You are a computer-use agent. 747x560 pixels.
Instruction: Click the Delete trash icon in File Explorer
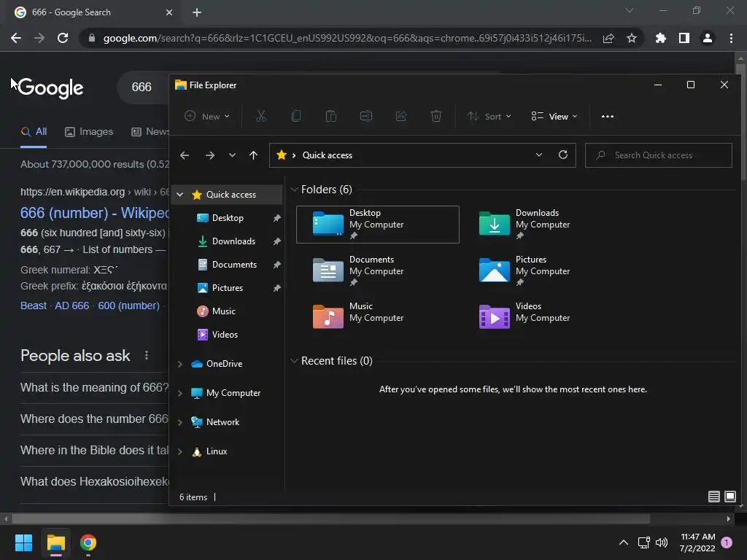pyautogui.click(x=436, y=116)
